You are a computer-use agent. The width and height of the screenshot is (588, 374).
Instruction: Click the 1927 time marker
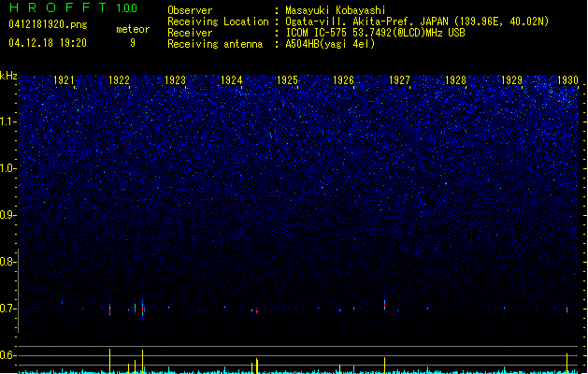(399, 80)
